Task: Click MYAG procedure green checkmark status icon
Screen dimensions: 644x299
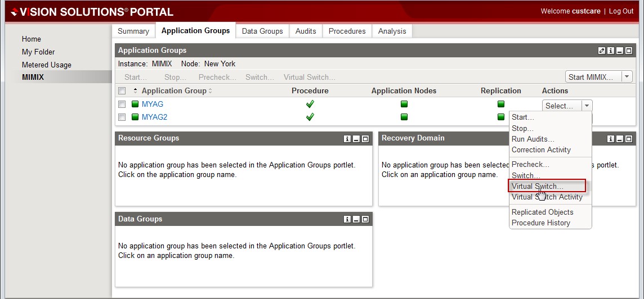Action: 310,104
